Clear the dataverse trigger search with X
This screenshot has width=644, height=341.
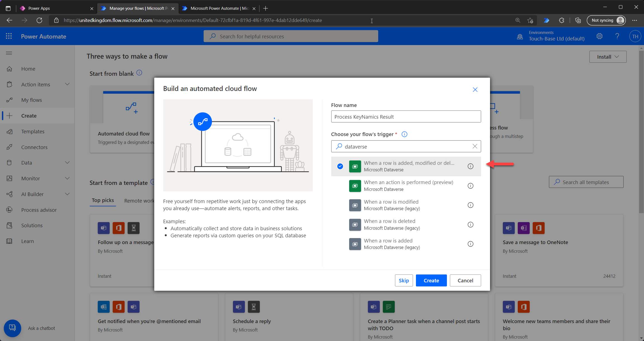475,146
